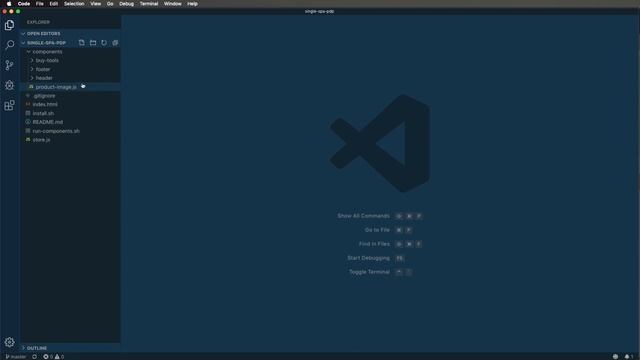This screenshot has height=360, width=640.
Task: Click the Collapse All folders icon
Action: click(x=115, y=42)
